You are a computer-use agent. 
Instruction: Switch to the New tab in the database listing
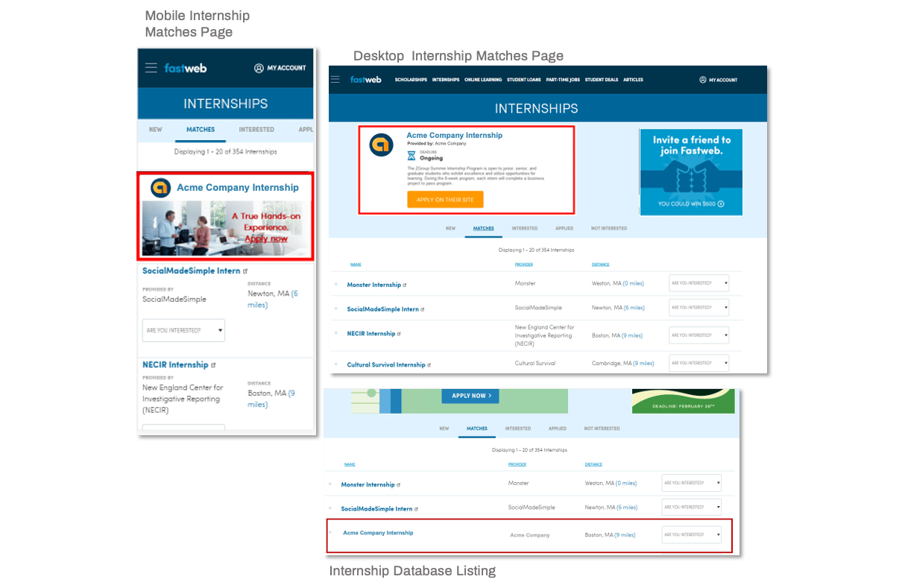[x=444, y=429]
